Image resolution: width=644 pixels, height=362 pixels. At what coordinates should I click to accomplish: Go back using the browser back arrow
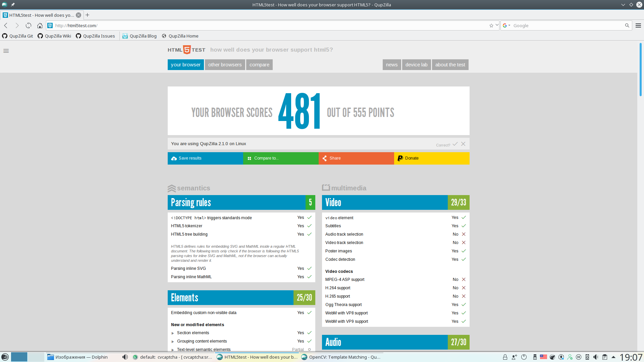click(x=6, y=25)
